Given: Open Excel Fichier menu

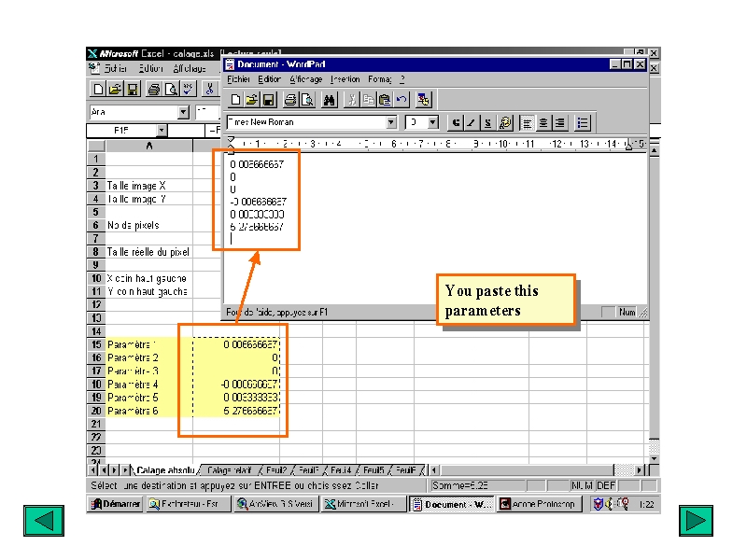Looking at the screenshot, I should [x=116, y=68].
